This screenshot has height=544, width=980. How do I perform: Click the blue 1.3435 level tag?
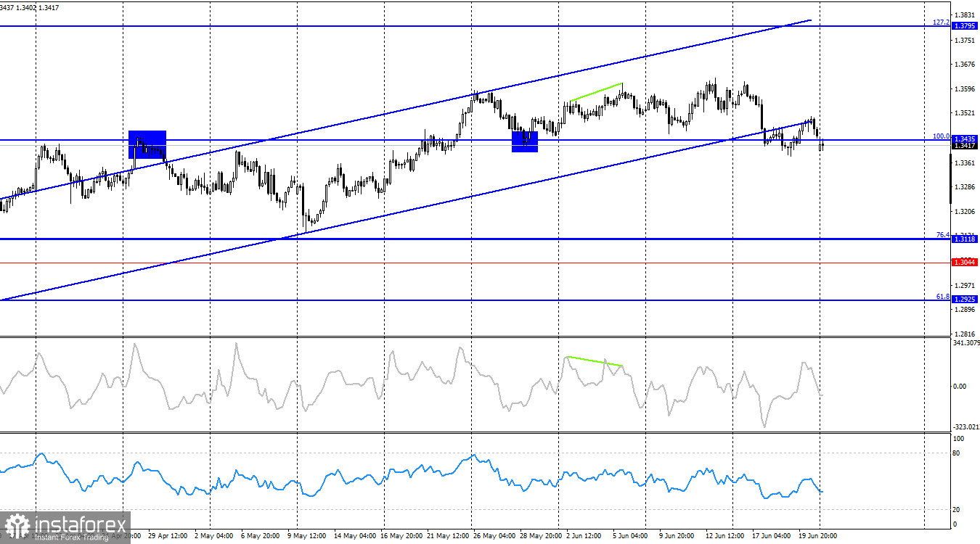(x=965, y=139)
